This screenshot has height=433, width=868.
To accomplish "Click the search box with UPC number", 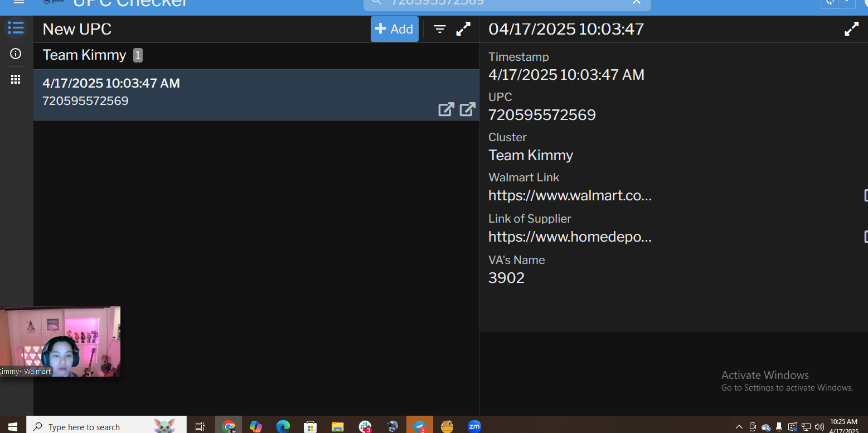I will point(502,3).
